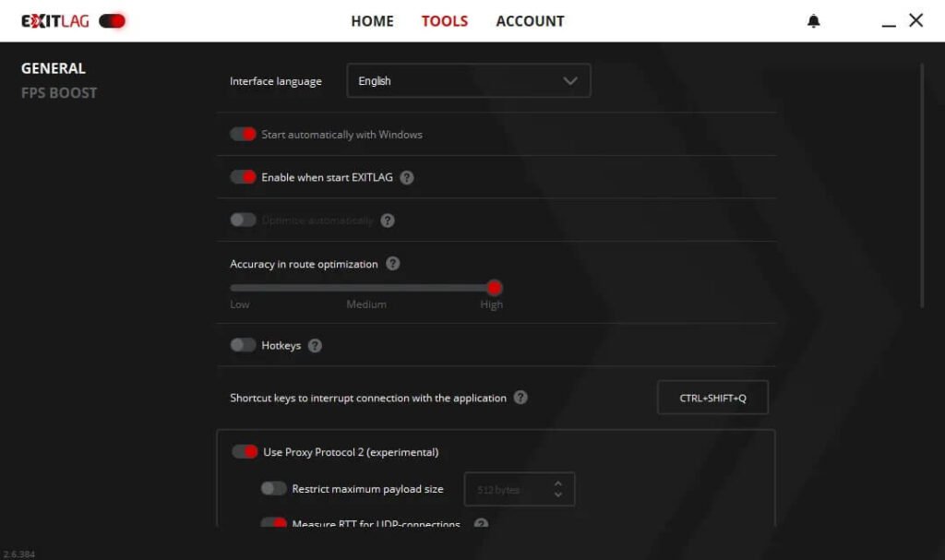This screenshot has width=945, height=560.
Task: Close the ExitLag window
Action: pyautogui.click(x=916, y=20)
